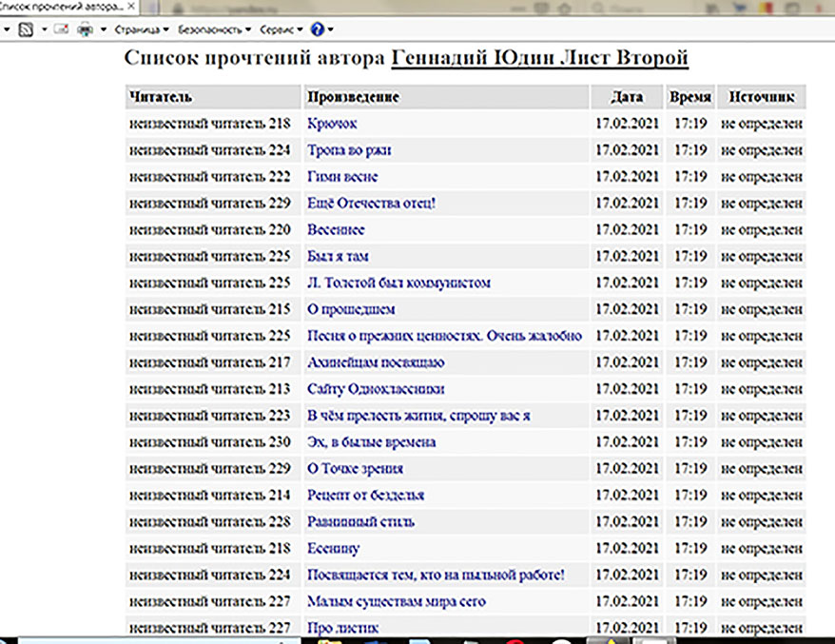Click the printer icon in toolbar
This screenshot has height=644, width=835.
tap(86, 29)
